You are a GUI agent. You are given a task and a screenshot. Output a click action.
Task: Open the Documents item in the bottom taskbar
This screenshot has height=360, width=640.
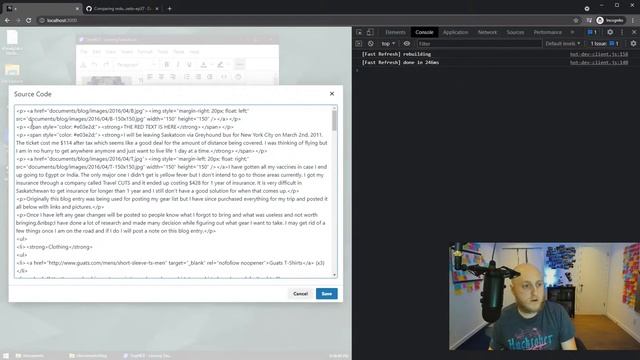(29, 356)
